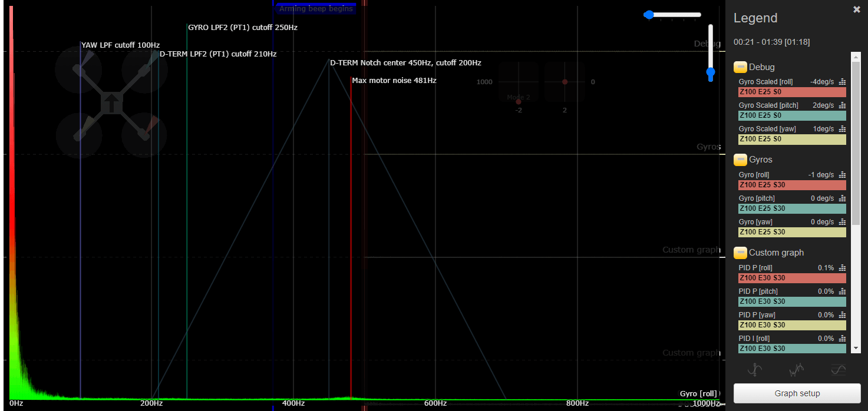The image size is (868, 411).
Task: Collapse the Debug legend group
Action: pos(740,67)
